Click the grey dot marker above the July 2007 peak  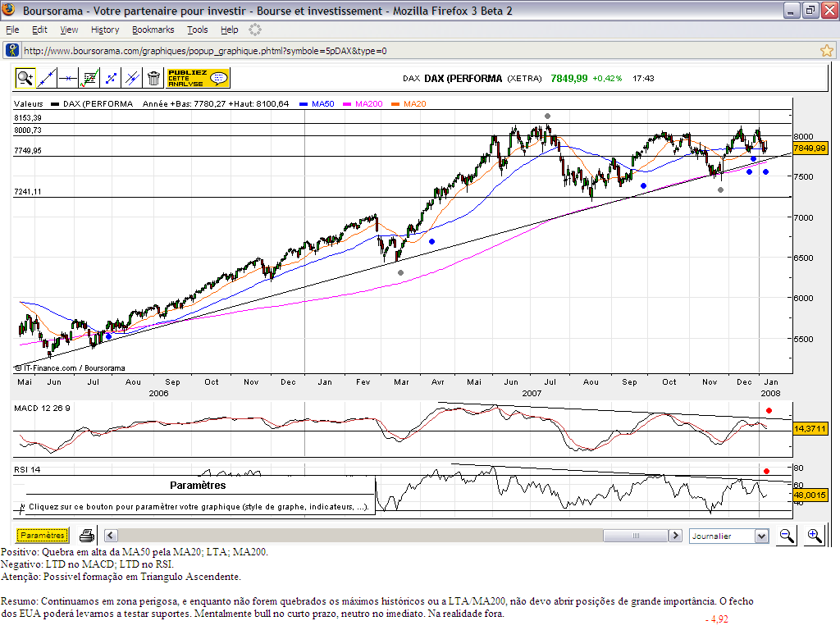pos(547,116)
